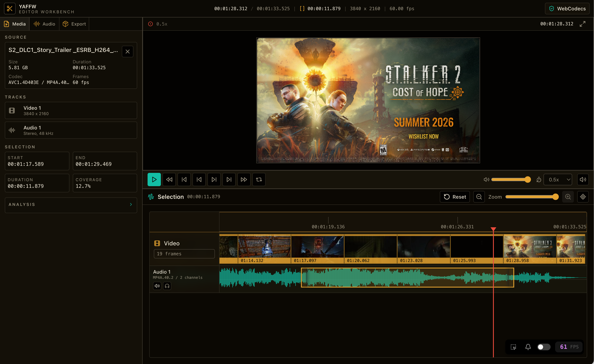The height and width of the screenshot is (364, 594).
Task: Select the Audio 1 Stereo 48 kHz track
Action: [x=71, y=130]
